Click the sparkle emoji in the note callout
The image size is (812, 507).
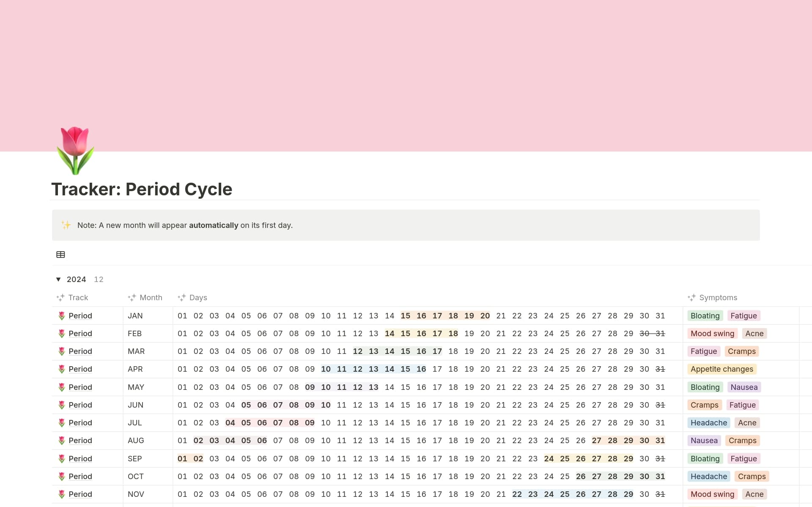66,225
